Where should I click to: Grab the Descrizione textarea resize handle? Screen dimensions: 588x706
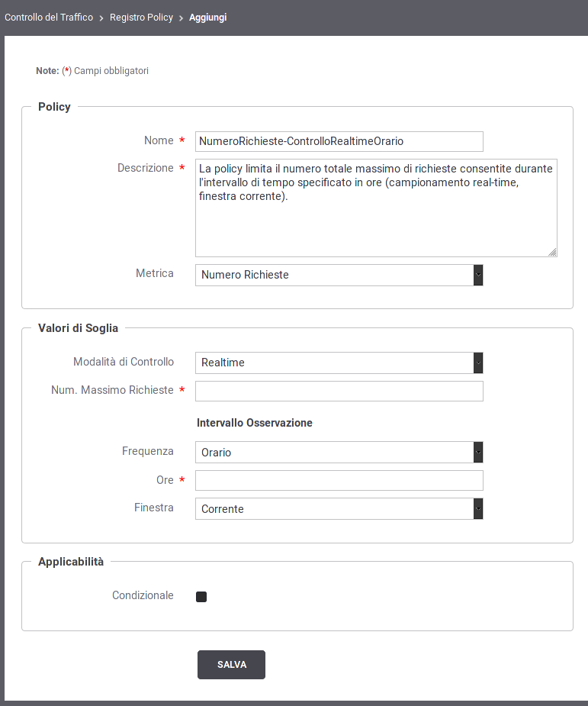pyautogui.click(x=553, y=253)
